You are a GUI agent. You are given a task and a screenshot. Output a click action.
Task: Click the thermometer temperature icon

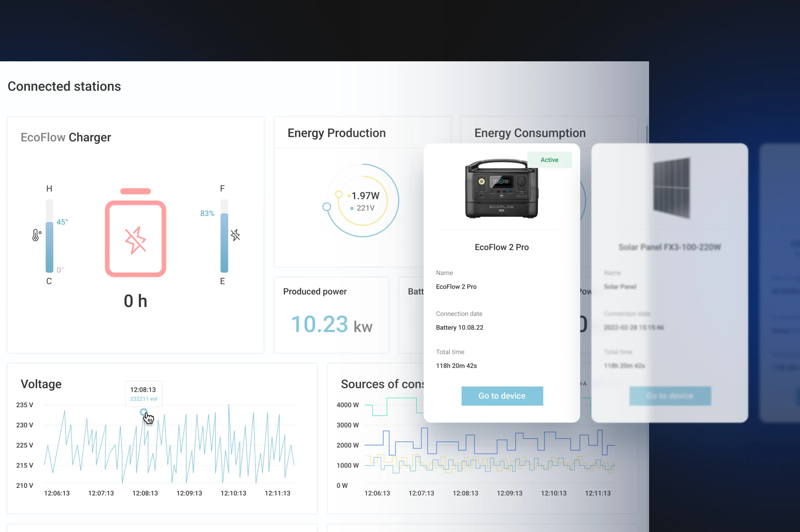click(x=36, y=235)
